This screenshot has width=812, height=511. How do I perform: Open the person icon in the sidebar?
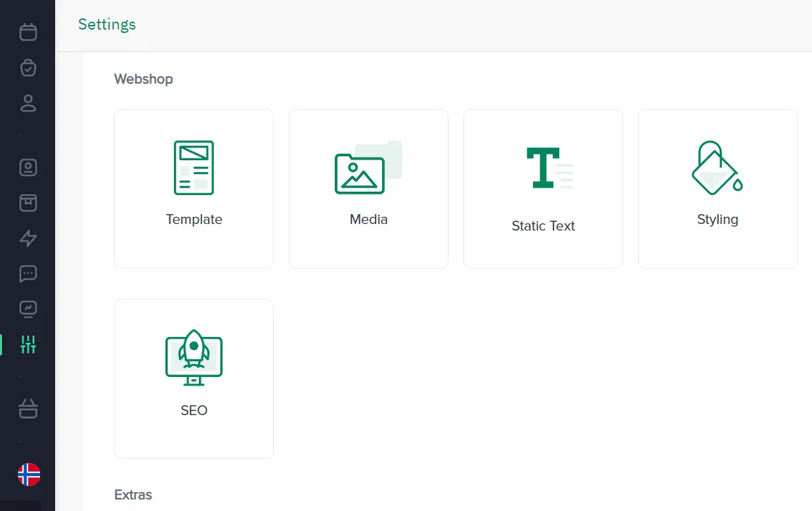click(28, 102)
